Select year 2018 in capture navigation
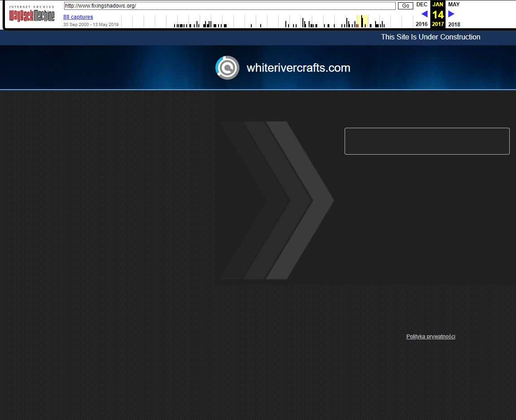The image size is (516, 420). pos(454,24)
